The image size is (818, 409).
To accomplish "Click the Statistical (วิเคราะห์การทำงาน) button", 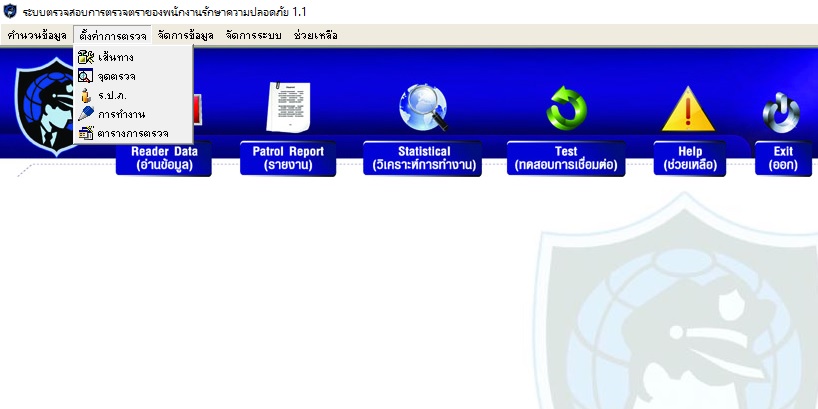I will pyautogui.click(x=423, y=158).
